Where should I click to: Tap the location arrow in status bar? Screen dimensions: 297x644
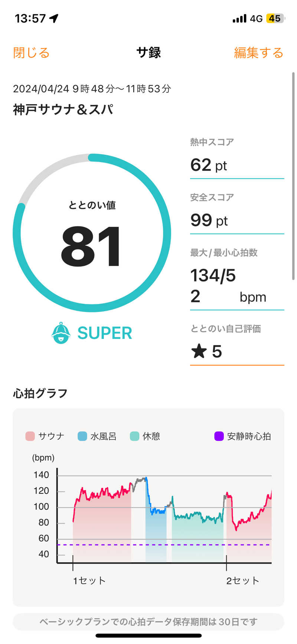(54, 18)
